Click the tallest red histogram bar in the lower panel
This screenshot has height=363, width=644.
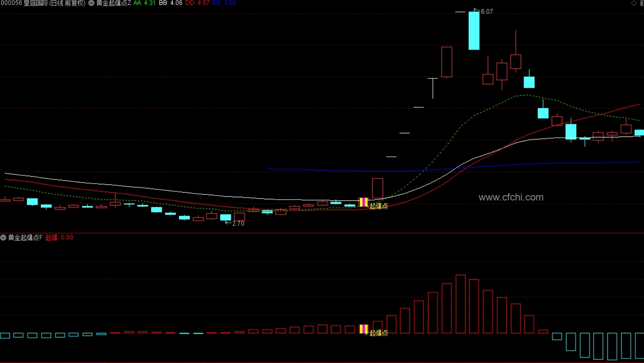coord(461,304)
